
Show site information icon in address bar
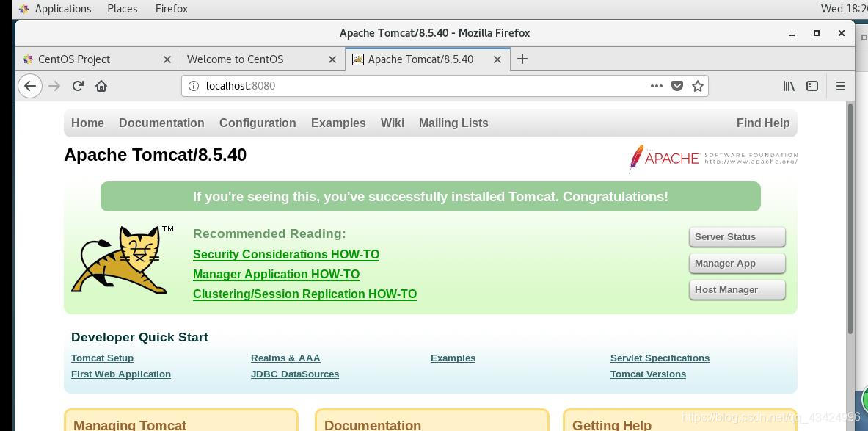[x=193, y=86]
